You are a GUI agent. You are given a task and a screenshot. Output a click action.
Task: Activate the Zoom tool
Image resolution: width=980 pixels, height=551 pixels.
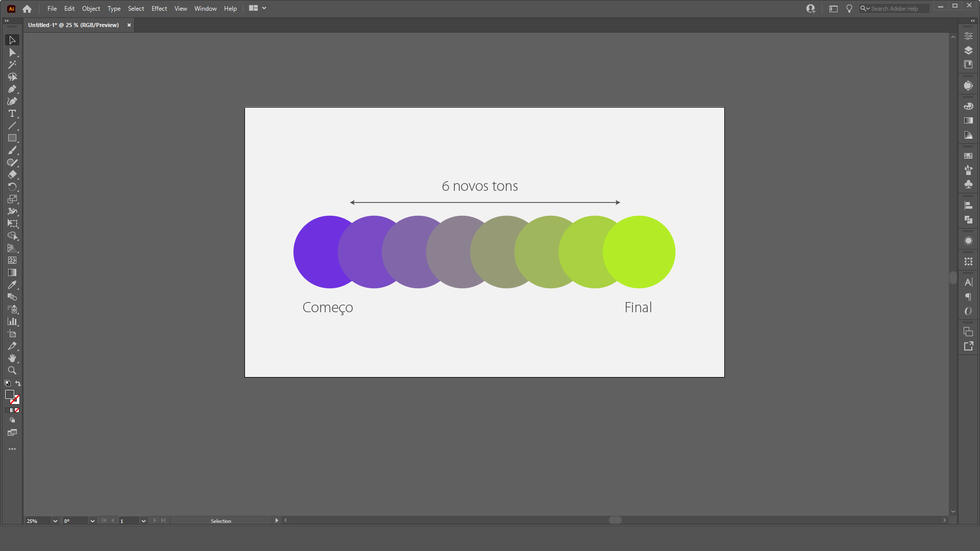click(12, 370)
